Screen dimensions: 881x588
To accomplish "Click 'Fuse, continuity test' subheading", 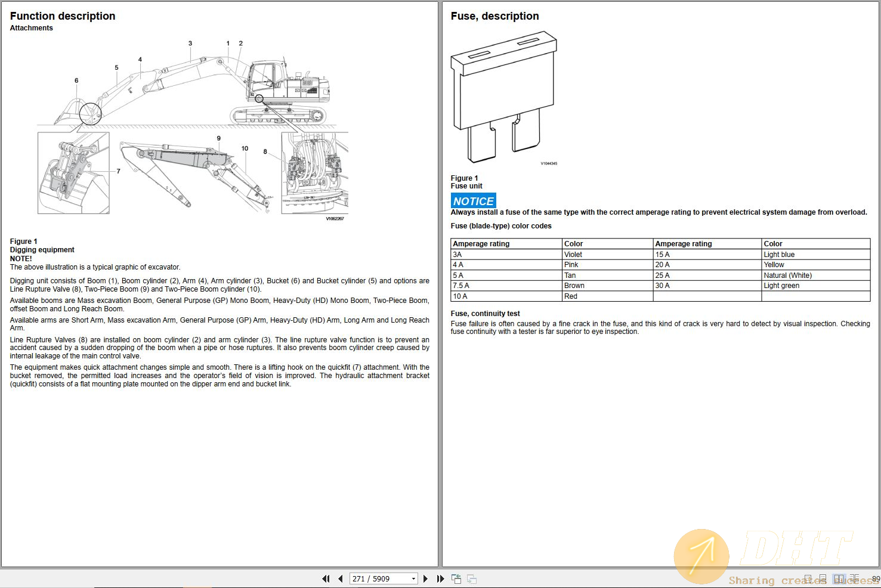I will coord(485,314).
